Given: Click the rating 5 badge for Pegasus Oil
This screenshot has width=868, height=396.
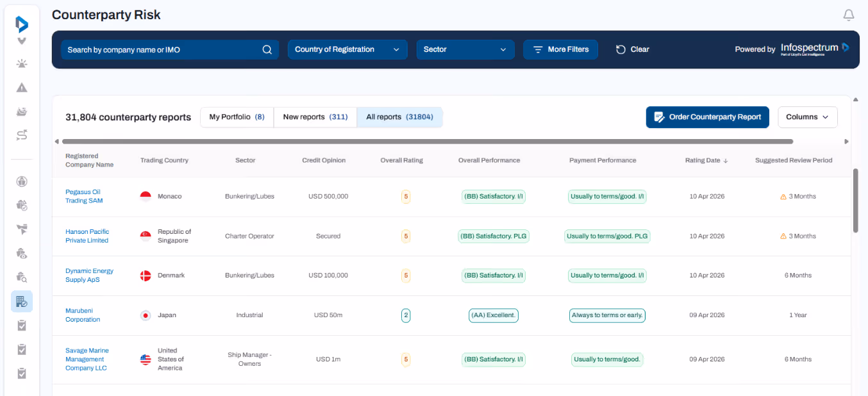Looking at the screenshot, I should pyautogui.click(x=406, y=196).
